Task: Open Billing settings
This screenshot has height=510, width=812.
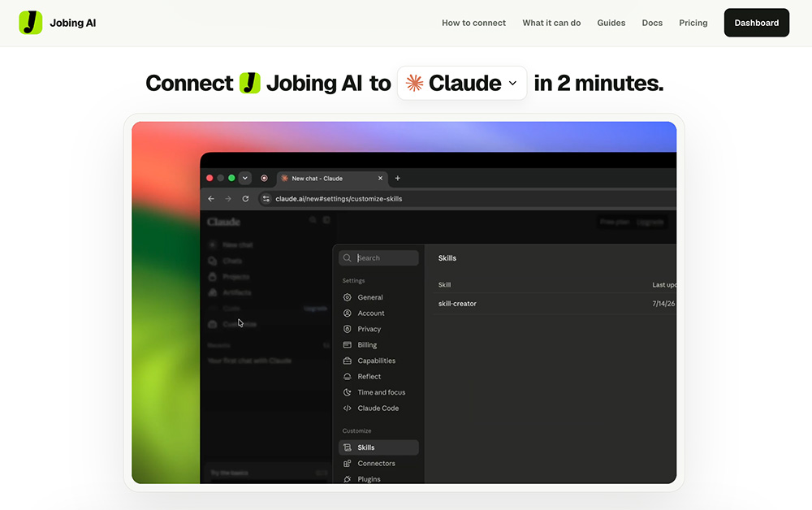Action: pos(378,345)
